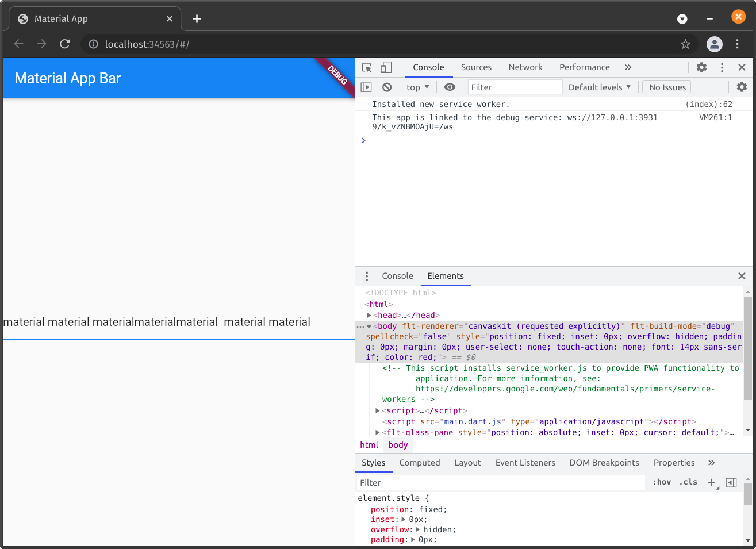This screenshot has height=549, width=756.
Task: Open console settings gear in the toolbar
Action: (x=742, y=87)
